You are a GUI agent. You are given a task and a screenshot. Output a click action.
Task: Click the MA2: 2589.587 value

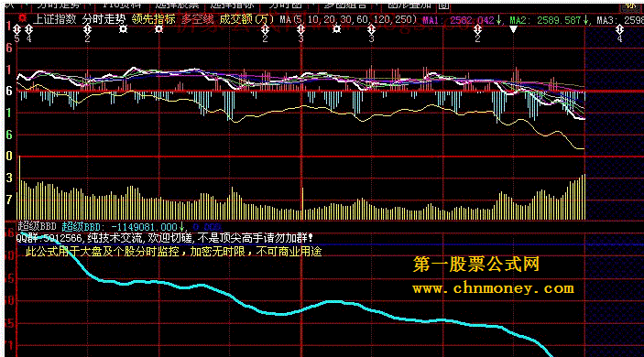(x=549, y=20)
